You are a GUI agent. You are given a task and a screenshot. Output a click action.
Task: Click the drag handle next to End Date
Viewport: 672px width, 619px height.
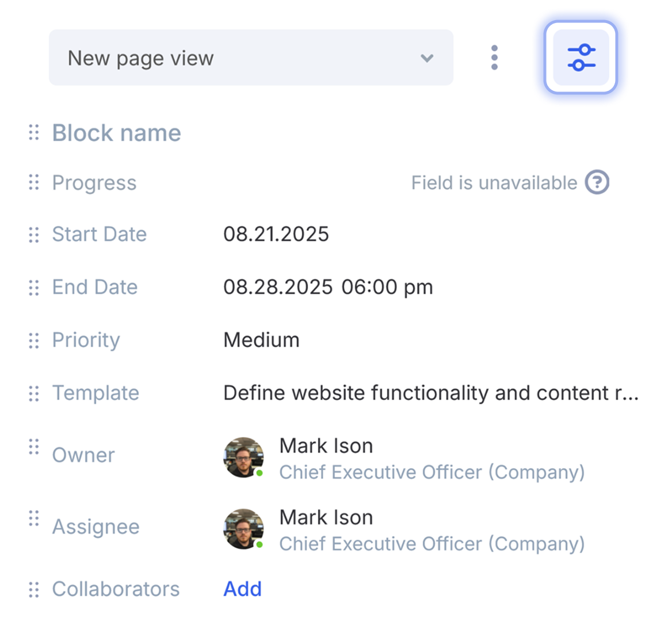34,287
